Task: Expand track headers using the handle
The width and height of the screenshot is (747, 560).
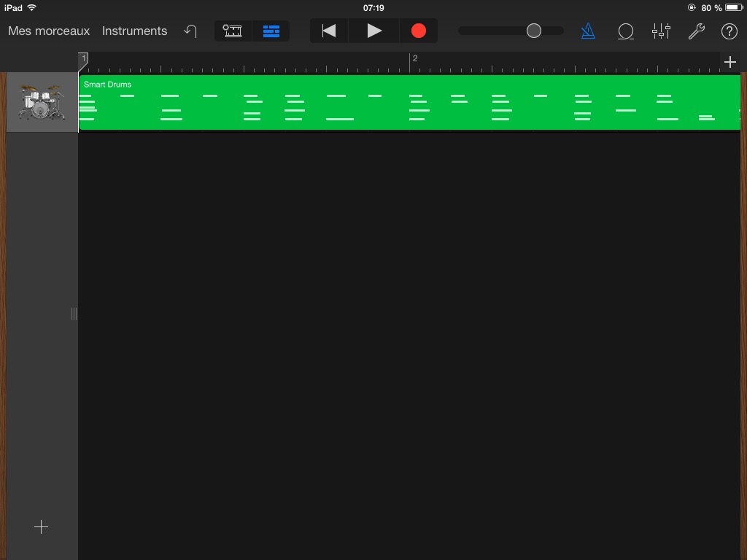Action: pyautogui.click(x=74, y=314)
